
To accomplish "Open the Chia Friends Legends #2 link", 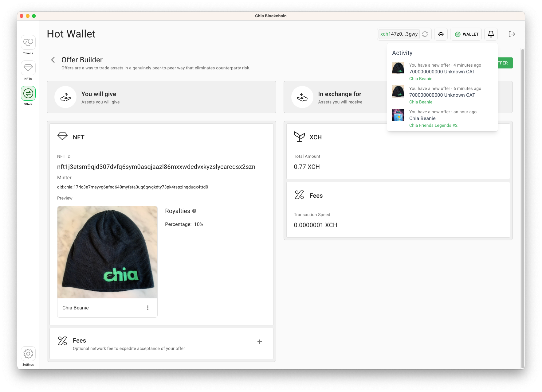I will click(433, 125).
